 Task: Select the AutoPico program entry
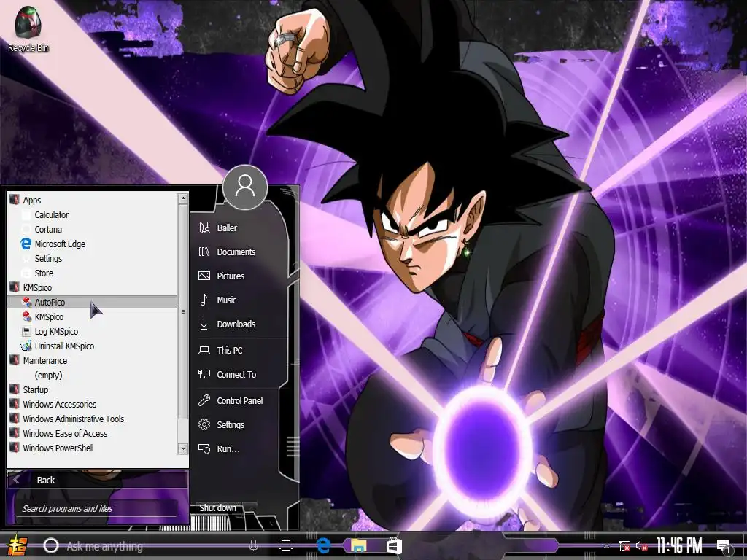point(93,303)
